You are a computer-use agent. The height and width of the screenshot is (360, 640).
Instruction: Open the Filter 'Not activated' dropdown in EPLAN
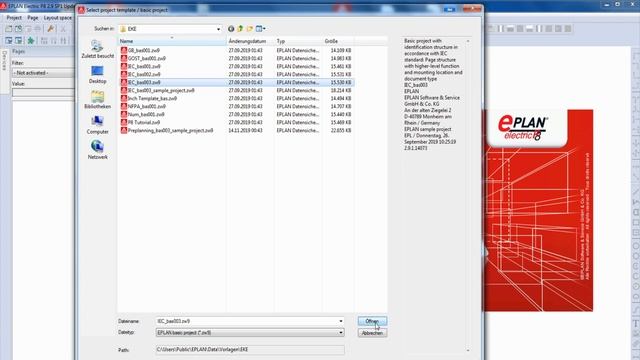click(x=43, y=73)
